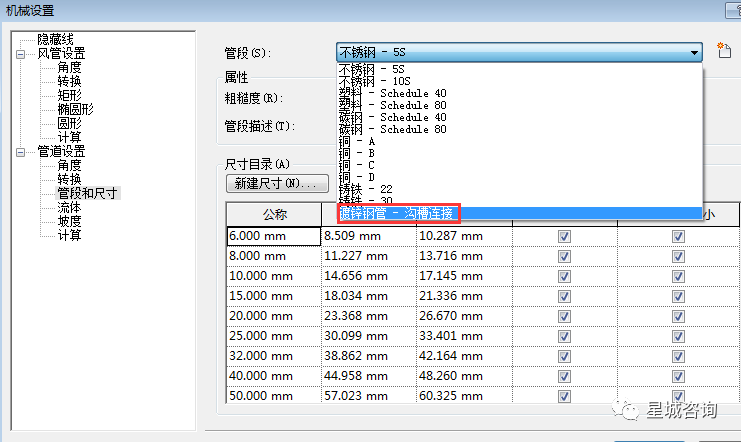
Task: Click the 17.145 mm cell
Action: 465,276
